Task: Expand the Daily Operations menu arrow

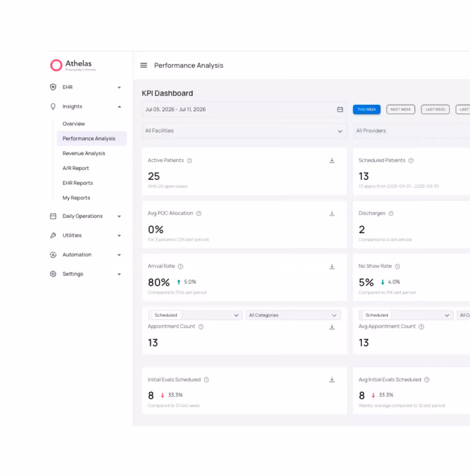Action: (x=119, y=216)
